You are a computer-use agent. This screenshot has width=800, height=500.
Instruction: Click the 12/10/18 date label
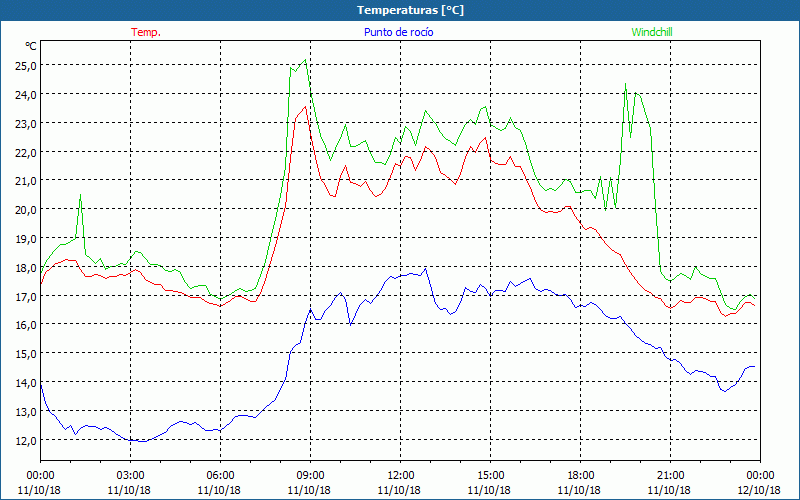pyautogui.click(x=760, y=491)
